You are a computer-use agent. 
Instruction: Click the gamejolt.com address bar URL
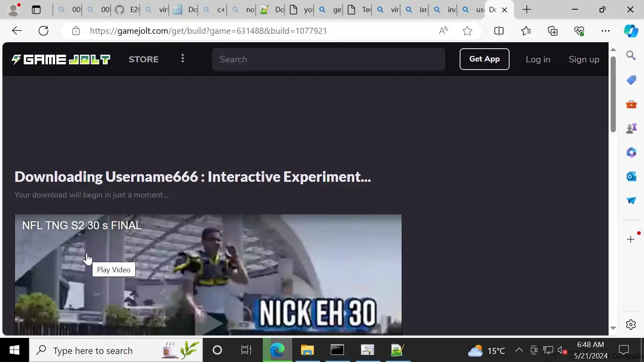tap(208, 31)
